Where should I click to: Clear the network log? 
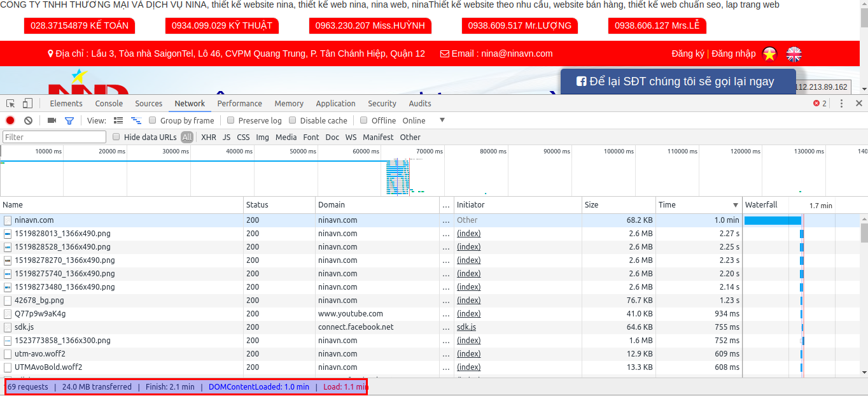28,120
